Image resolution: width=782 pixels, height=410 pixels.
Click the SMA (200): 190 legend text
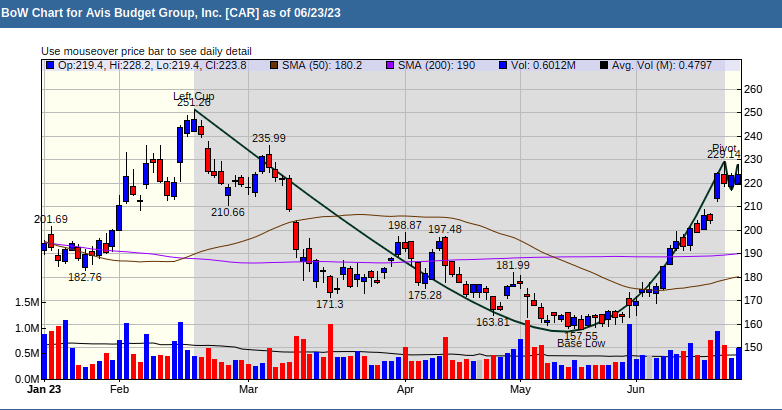[x=436, y=65]
